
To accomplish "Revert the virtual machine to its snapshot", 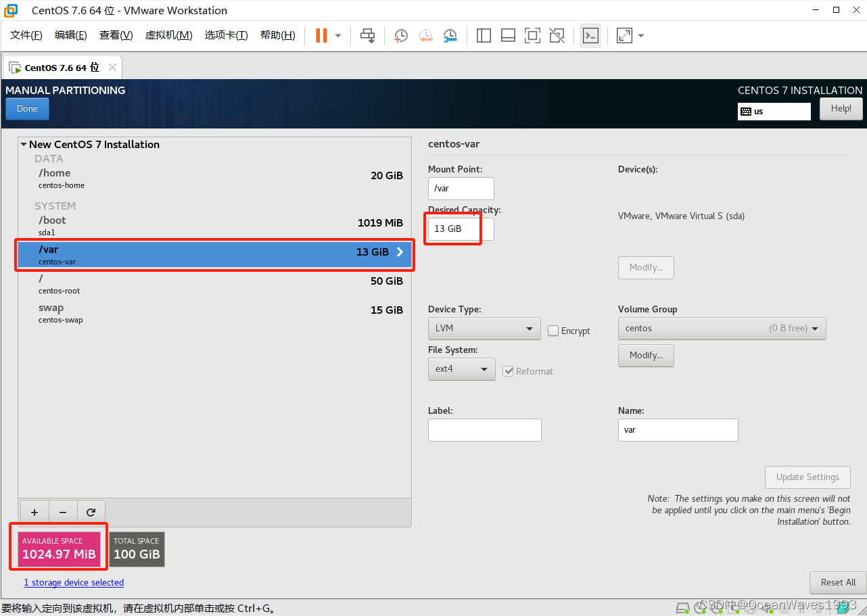I will point(425,36).
